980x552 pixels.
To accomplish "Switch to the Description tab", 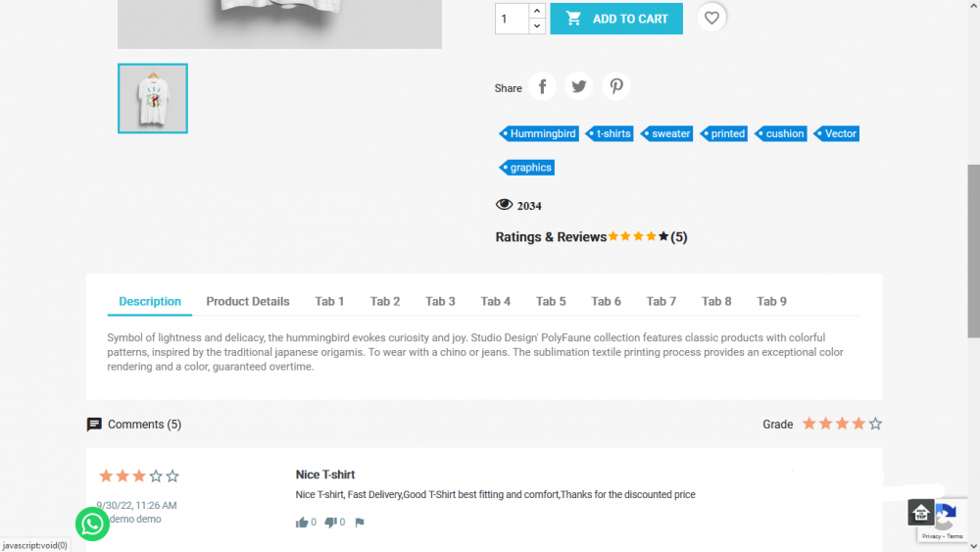I will point(150,301).
